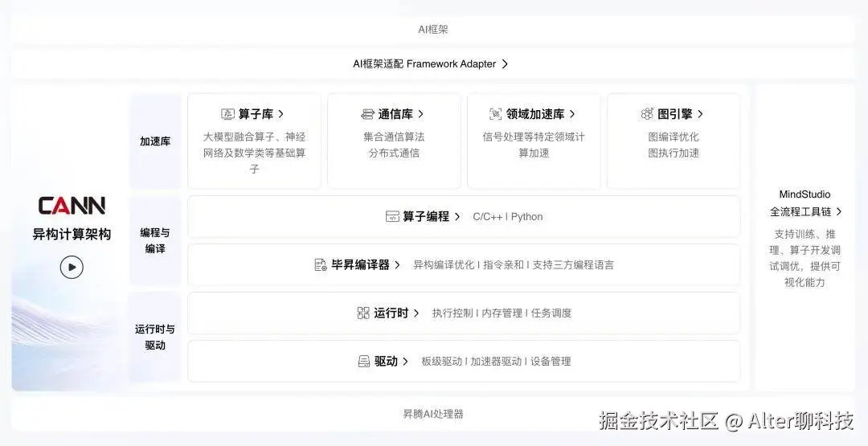Expand the chevron next to 领域加速库

pos(572,114)
